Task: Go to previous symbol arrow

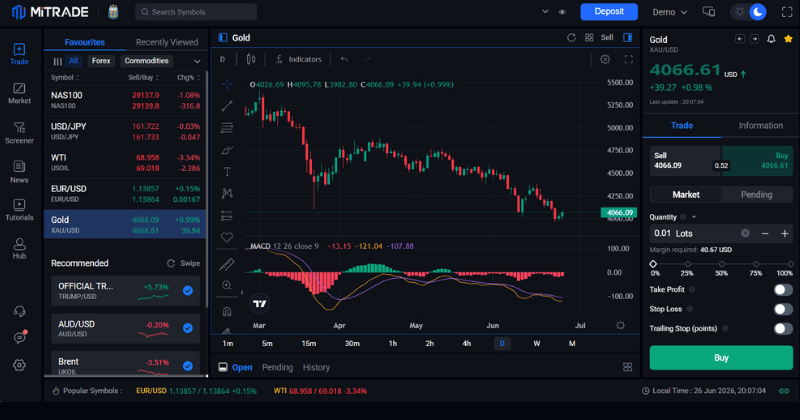Action: tap(740, 39)
